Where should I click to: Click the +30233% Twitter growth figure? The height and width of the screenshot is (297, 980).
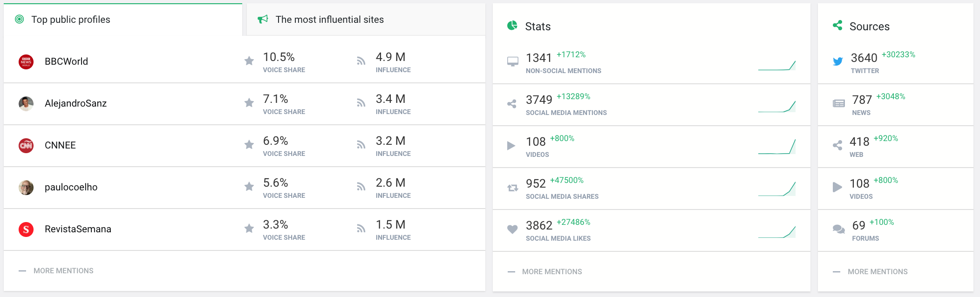(x=898, y=54)
